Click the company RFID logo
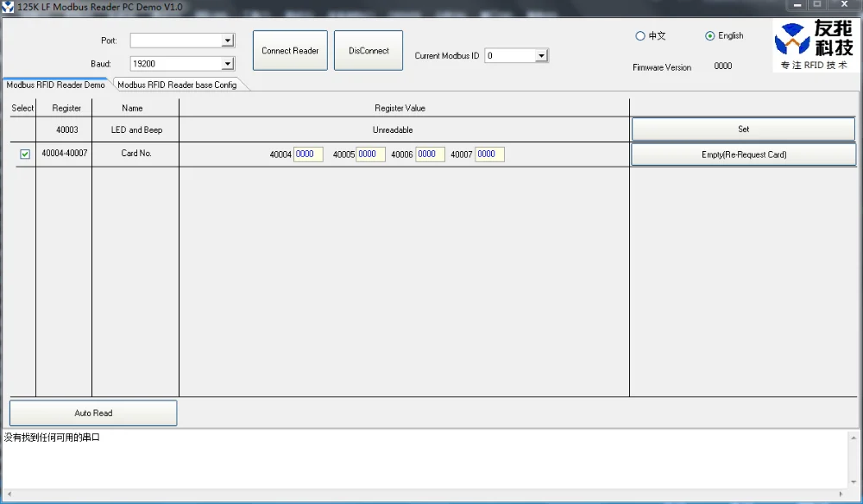This screenshot has height=504, width=863. 815,45
